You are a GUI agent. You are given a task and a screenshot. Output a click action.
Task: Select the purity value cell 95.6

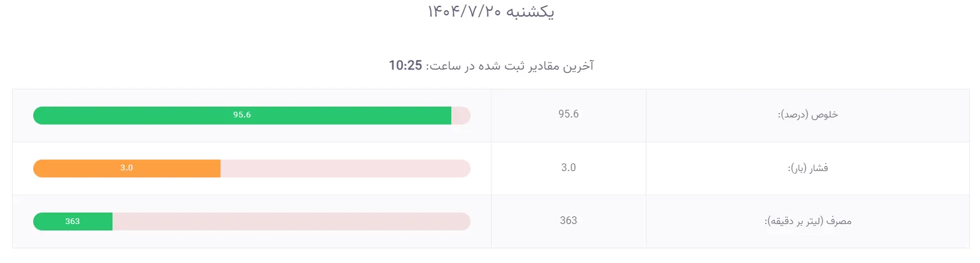(568, 114)
